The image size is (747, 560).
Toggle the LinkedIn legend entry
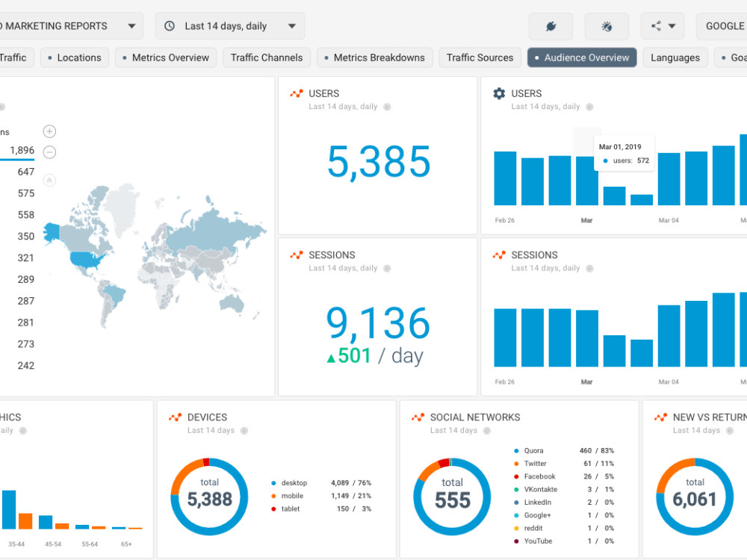click(564, 502)
